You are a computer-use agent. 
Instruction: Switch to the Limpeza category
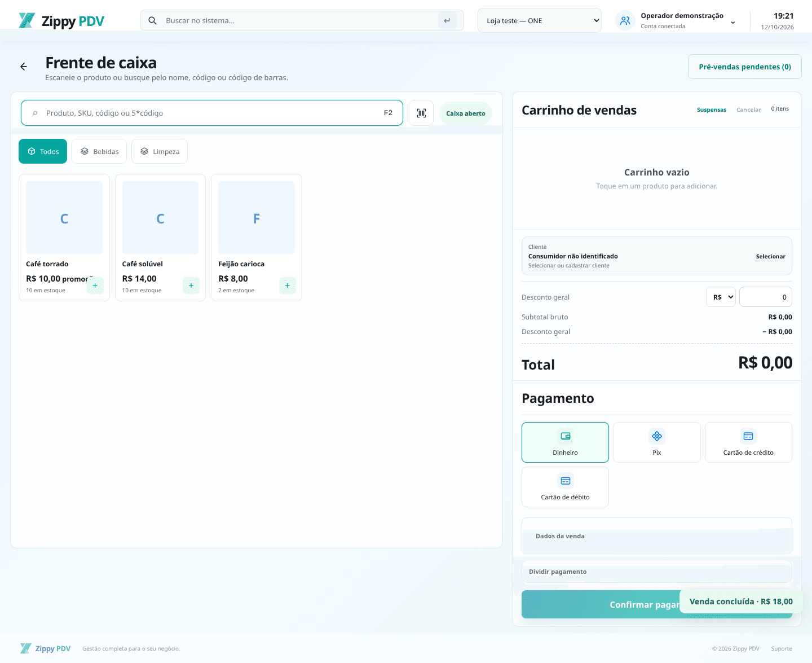click(x=160, y=151)
